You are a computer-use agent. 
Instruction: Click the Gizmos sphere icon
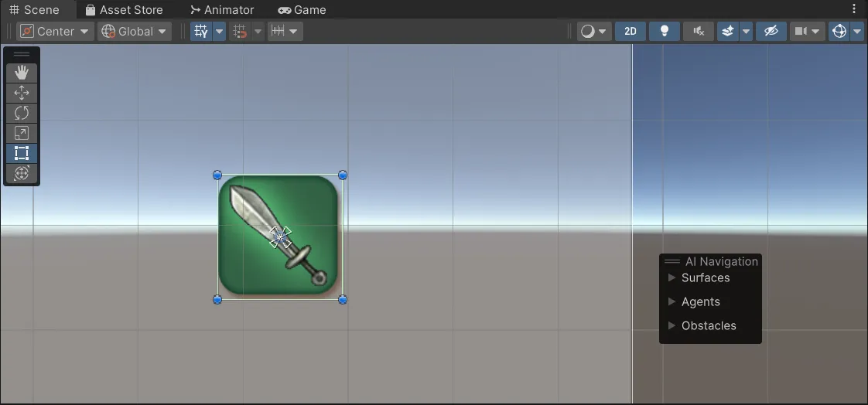point(838,32)
